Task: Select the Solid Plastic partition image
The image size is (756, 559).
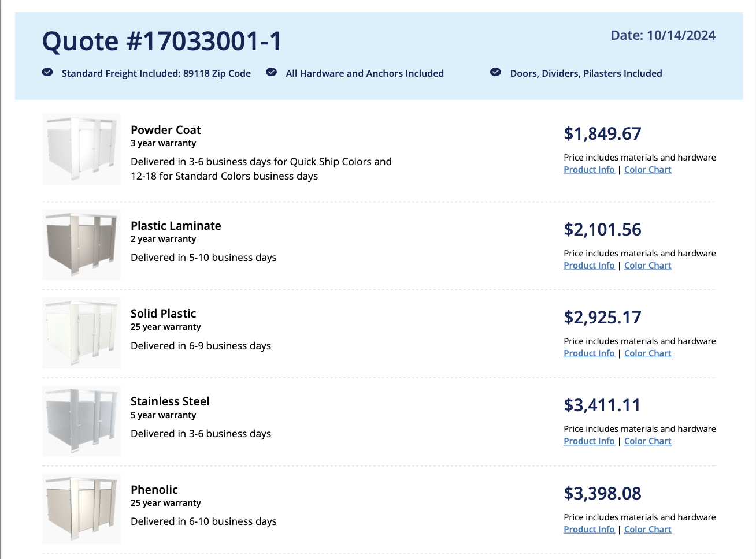Action: 81,333
